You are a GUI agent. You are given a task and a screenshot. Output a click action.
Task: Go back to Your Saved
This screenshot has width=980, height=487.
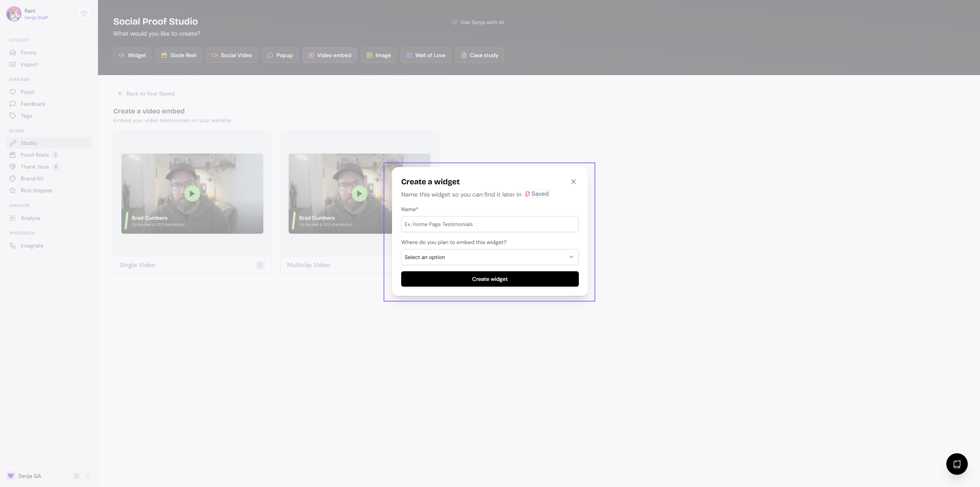(x=146, y=93)
